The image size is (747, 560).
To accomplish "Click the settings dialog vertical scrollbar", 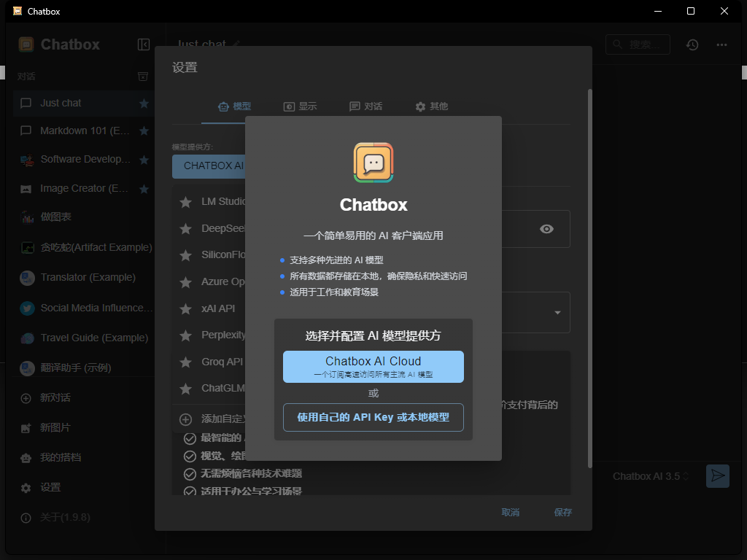I will coord(590,278).
